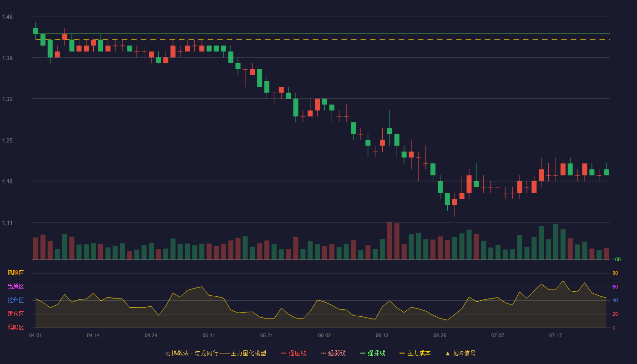The image size is (637, 364).
Task: Click the solid green support line
Action: (x=323, y=34)
